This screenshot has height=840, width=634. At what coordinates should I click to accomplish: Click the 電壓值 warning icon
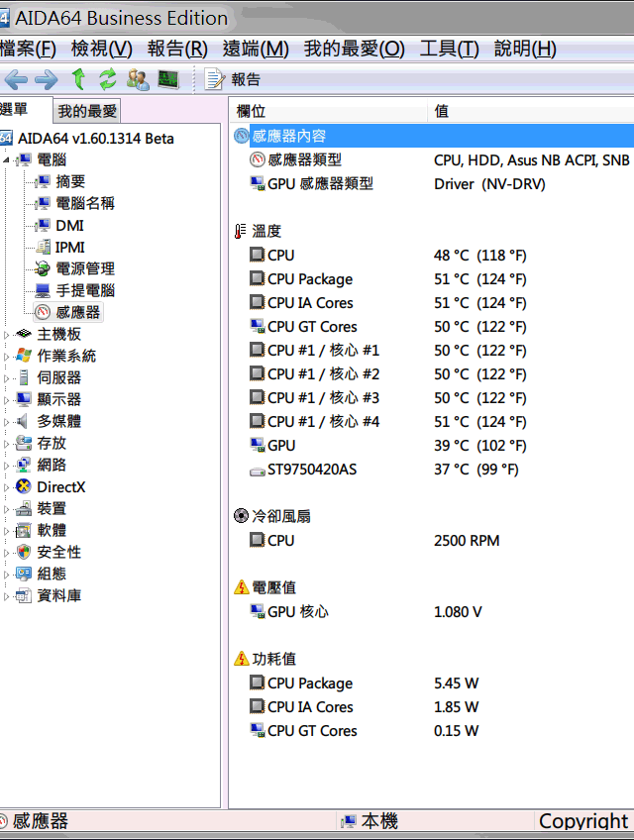241,587
